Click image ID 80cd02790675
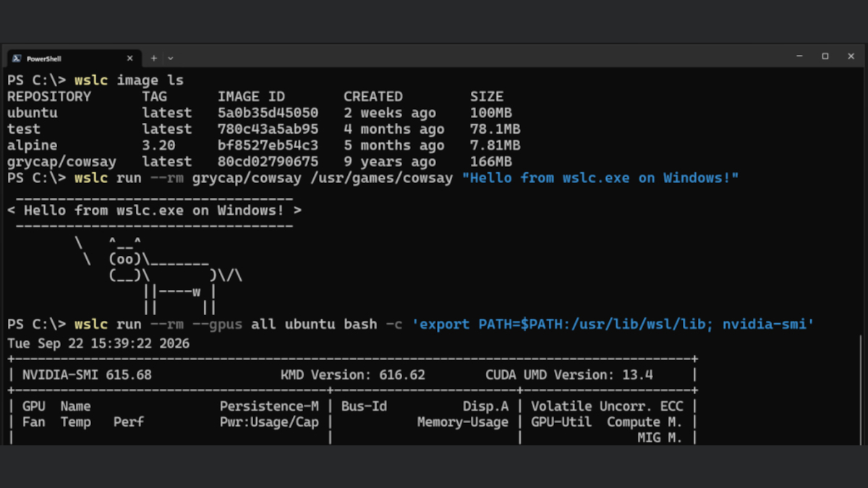The width and height of the screenshot is (868, 488). pyautogui.click(x=268, y=162)
